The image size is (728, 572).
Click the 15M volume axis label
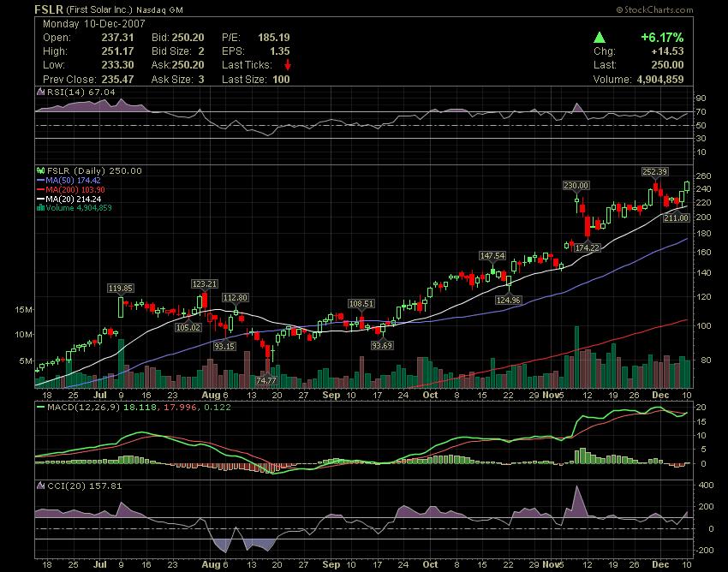23,310
